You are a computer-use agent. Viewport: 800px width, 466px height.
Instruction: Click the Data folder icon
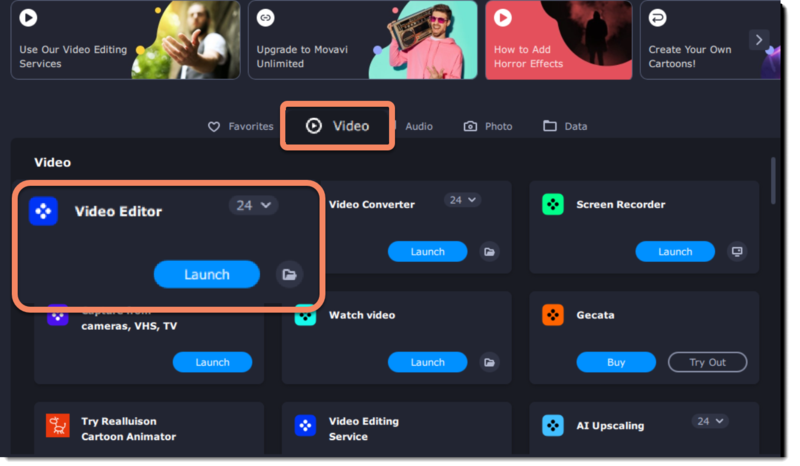(549, 126)
